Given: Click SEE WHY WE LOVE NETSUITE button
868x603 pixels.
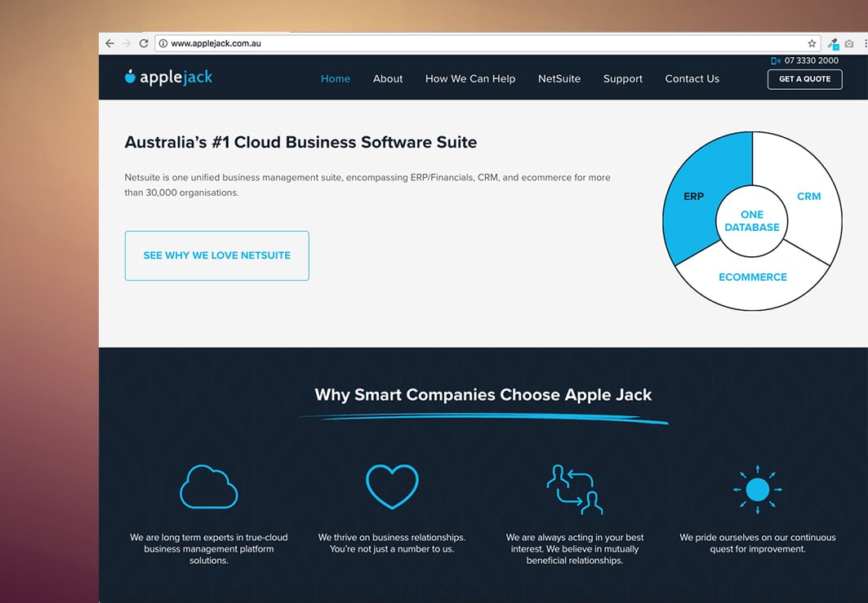Looking at the screenshot, I should point(216,255).
